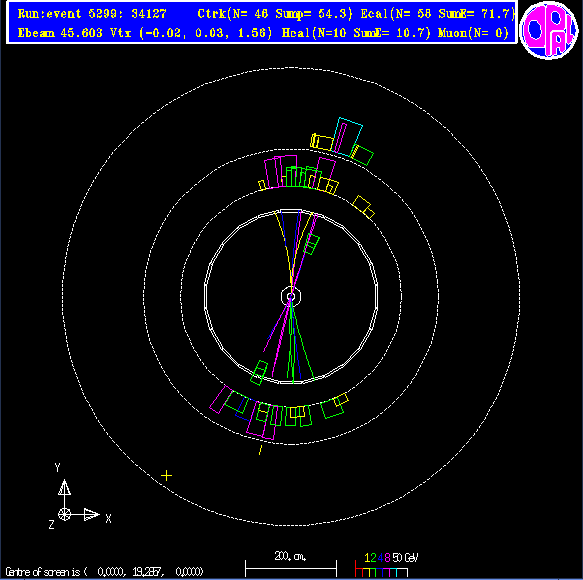
Task: Click the magenta 8 GeV legend swatch
Action: [x=386, y=572]
